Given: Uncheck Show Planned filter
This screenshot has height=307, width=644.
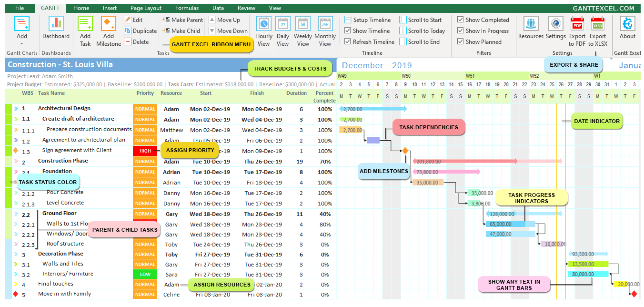Looking at the screenshot, I should [461, 42].
